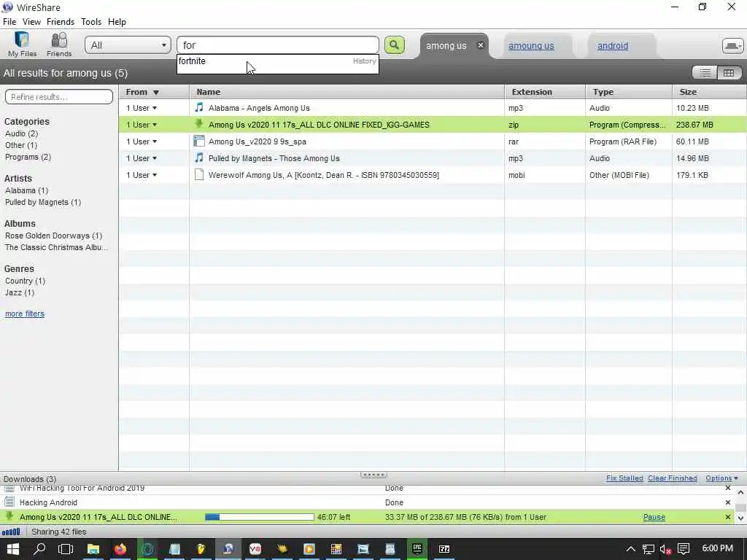Cancel the Among Us v2020 download
This screenshot has height=560, width=747.
pos(727,517)
